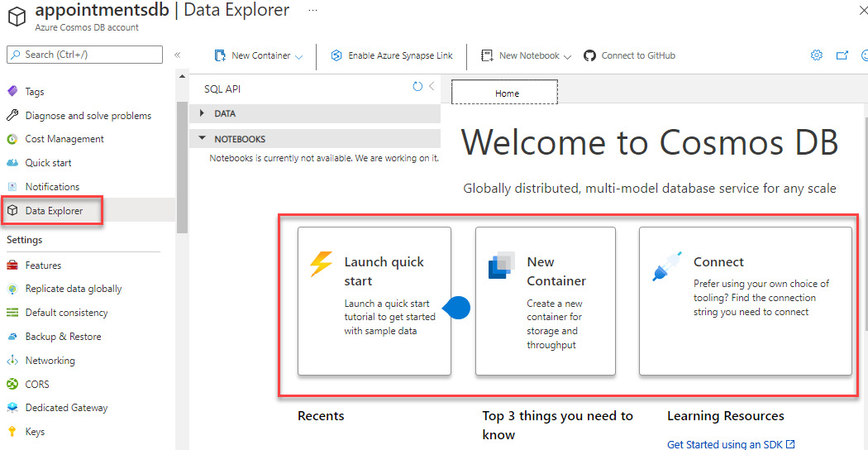This screenshot has height=450, width=868.
Task: Click Enable Azure Synapse Link button
Action: point(391,55)
